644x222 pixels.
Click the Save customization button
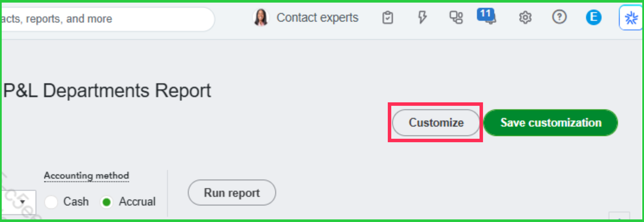point(551,123)
